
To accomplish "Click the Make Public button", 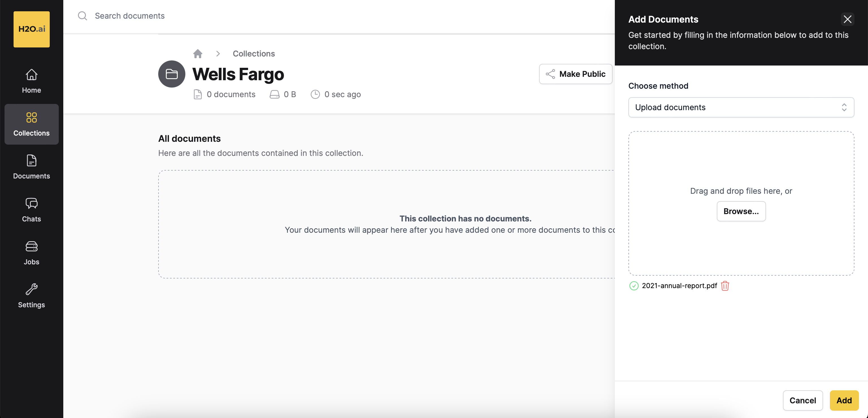I will point(576,74).
